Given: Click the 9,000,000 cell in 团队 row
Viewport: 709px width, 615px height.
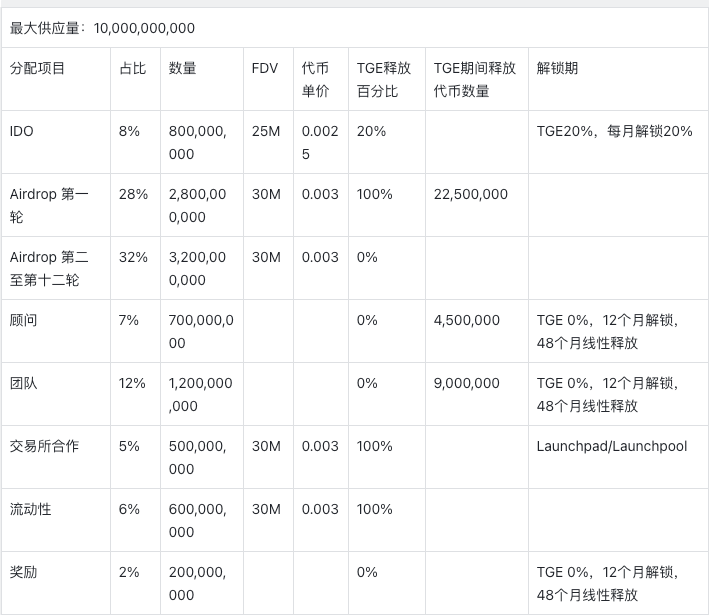Looking at the screenshot, I should (x=466, y=383).
